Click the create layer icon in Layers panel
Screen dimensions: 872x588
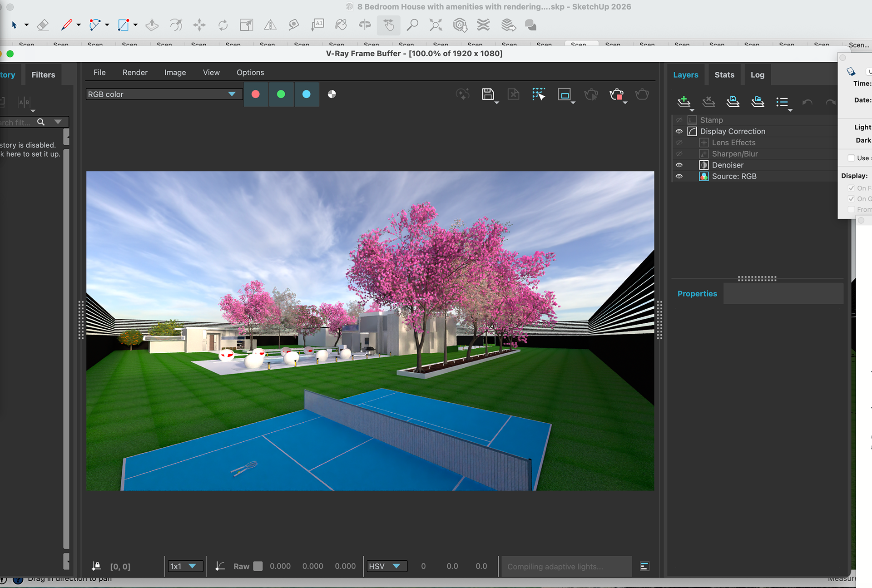684,102
